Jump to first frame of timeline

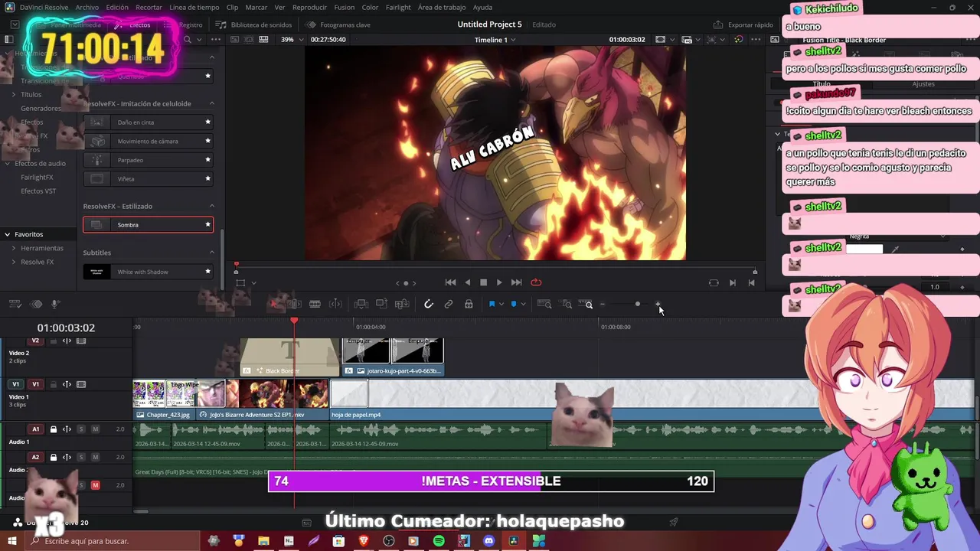(450, 282)
